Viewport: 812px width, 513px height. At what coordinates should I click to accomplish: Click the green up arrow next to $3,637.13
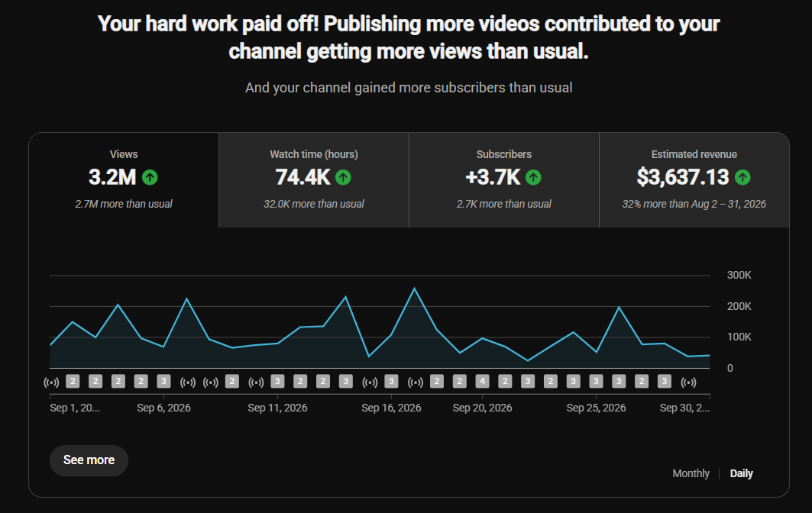[742, 178]
